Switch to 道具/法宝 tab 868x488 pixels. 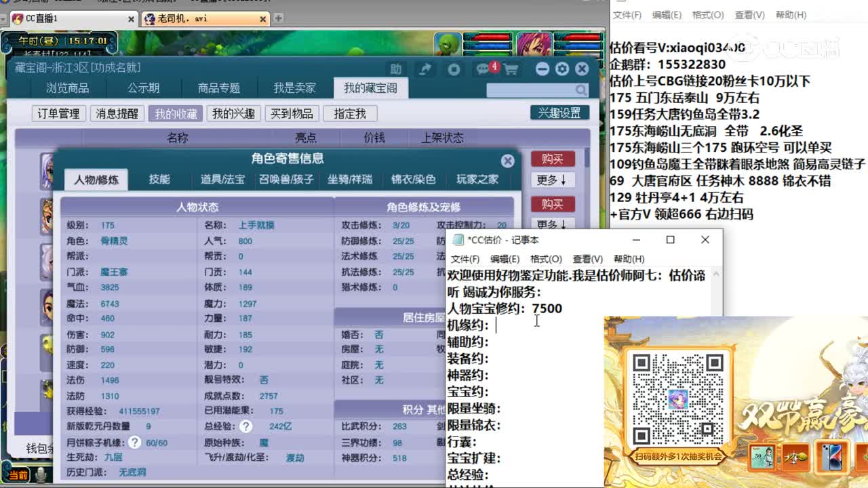pyautogui.click(x=222, y=179)
